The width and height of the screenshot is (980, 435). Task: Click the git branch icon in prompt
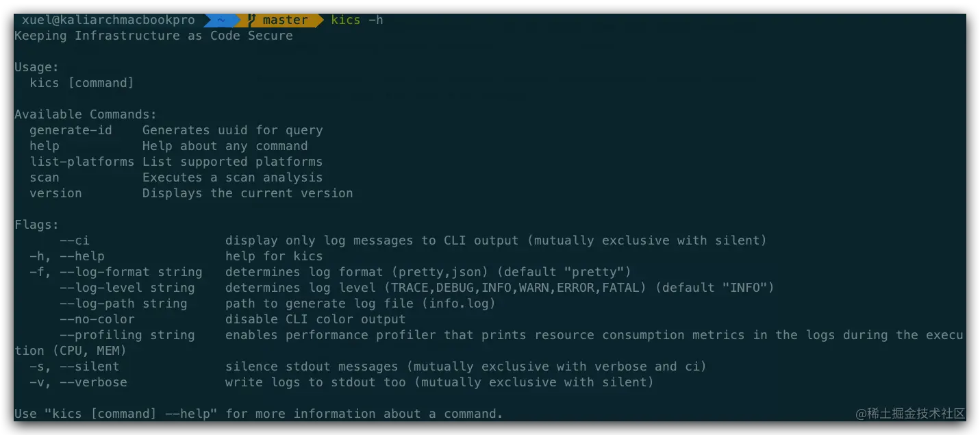pos(252,20)
